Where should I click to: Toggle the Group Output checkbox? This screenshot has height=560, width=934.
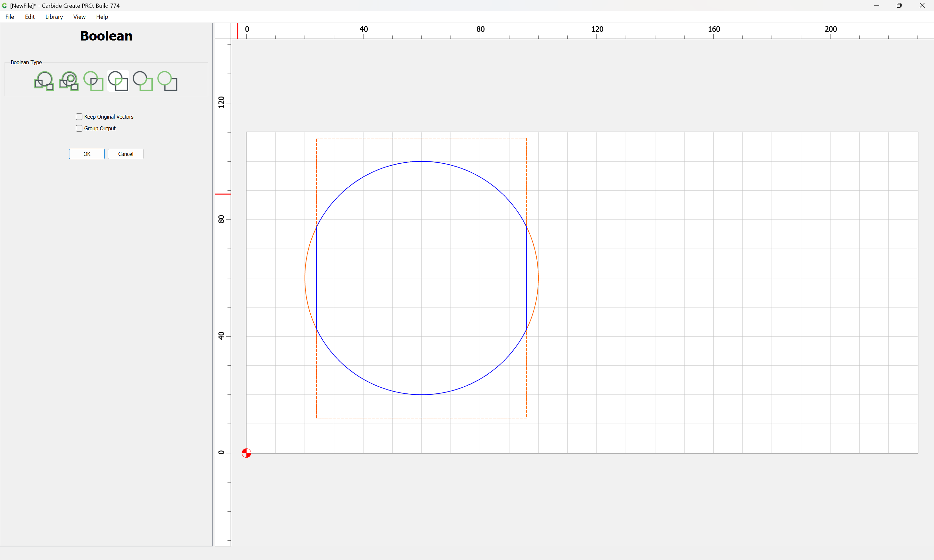(79, 128)
